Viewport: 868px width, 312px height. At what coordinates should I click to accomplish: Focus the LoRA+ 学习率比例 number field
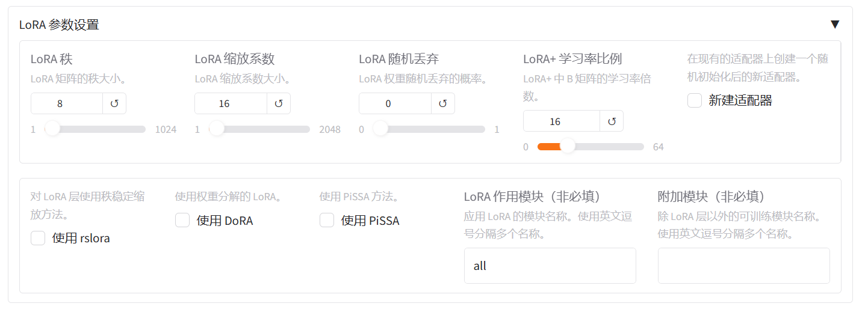coord(561,121)
